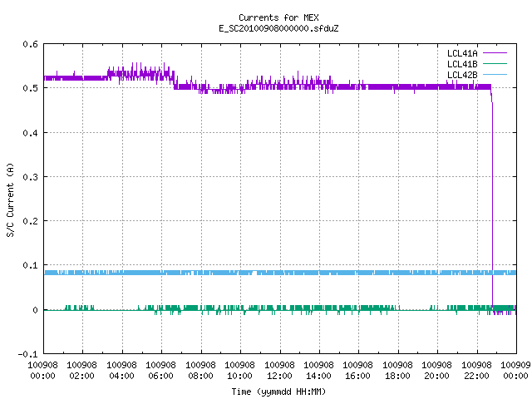Click the 100909 00:00 x-axis tick label
Image resolution: width=532 pixels, height=399 pixels.
(515, 371)
